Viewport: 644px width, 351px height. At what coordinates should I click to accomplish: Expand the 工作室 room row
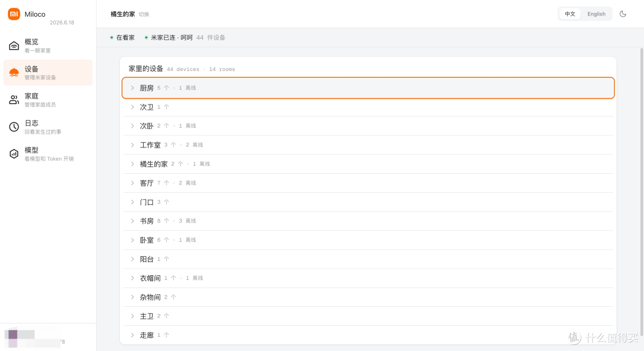coord(368,145)
